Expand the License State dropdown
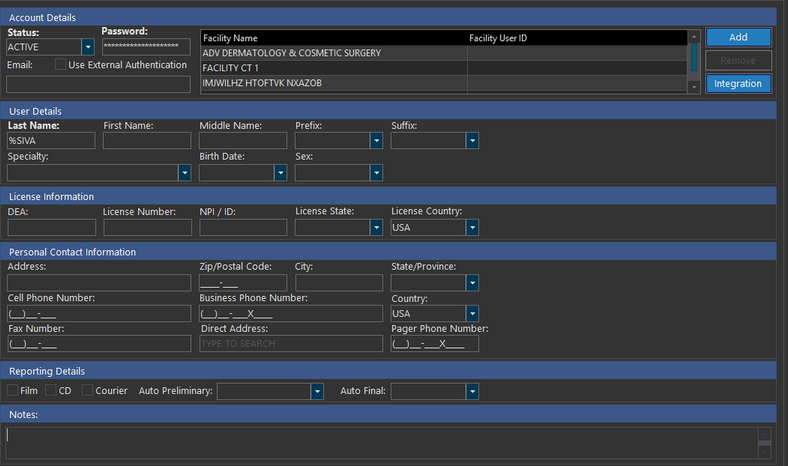The height and width of the screenshot is (466, 788). 376,228
